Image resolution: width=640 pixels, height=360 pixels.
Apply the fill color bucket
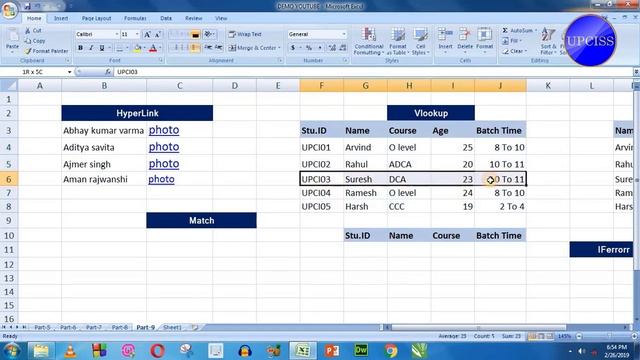[x=138, y=48]
